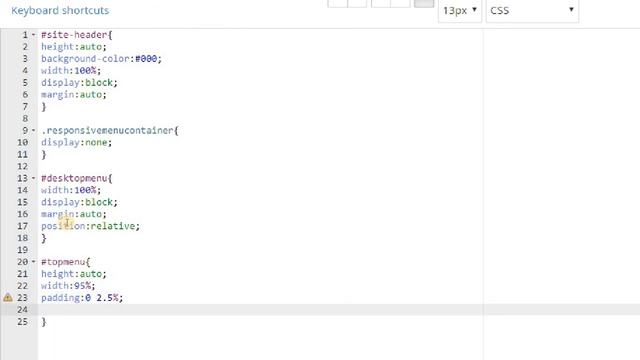This screenshot has height=360, width=640.
Task: Click the #desktopmenu{ selector text
Action: 76,178
